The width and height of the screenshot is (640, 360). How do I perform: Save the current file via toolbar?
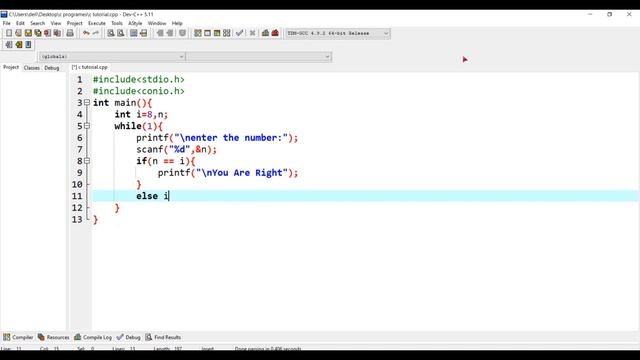coord(28,33)
